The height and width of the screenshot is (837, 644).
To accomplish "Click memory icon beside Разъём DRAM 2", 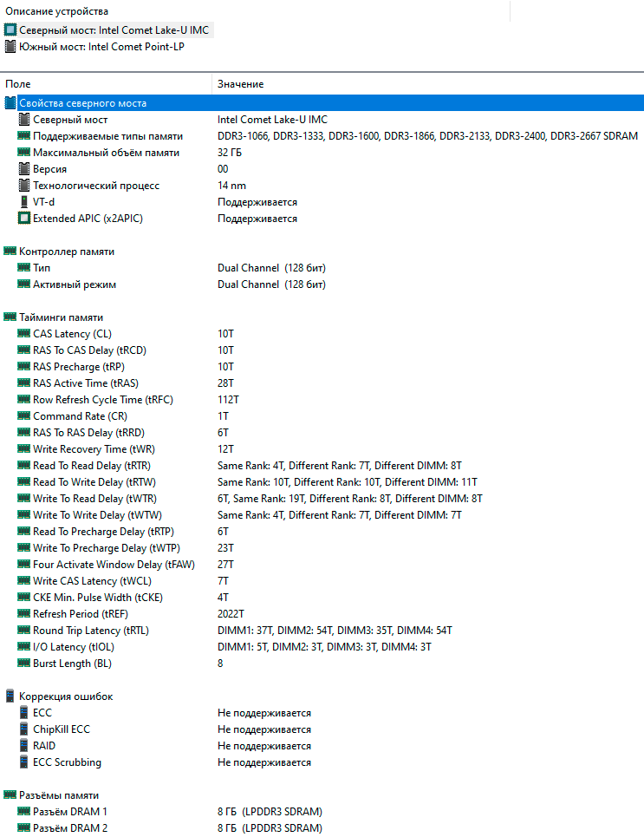I will pyautogui.click(x=23, y=828).
